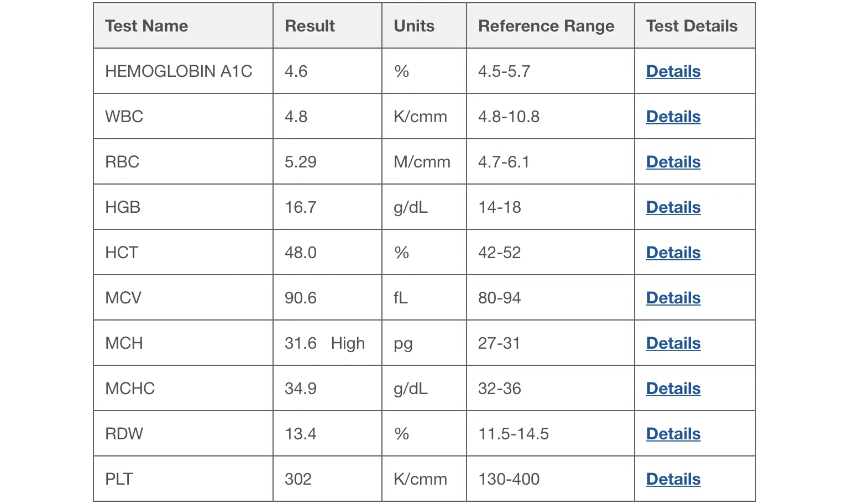Image resolution: width=849 pixels, height=504 pixels.
Task: Click the RDW reference range 11.5-14.5
Action: click(x=513, y=434)
